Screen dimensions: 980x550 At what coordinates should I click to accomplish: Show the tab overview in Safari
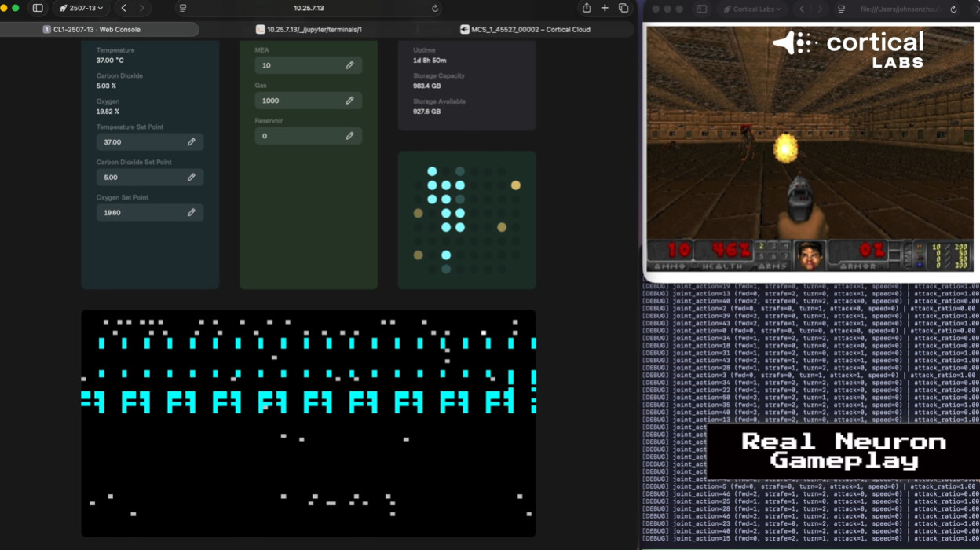[x=623, y=8]
